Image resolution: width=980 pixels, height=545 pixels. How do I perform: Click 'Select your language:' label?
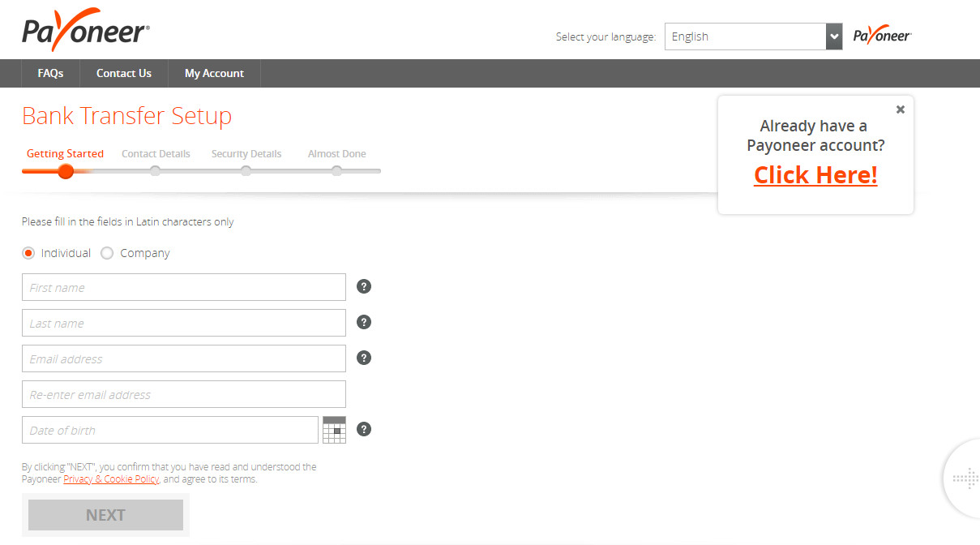pos(606,36)
